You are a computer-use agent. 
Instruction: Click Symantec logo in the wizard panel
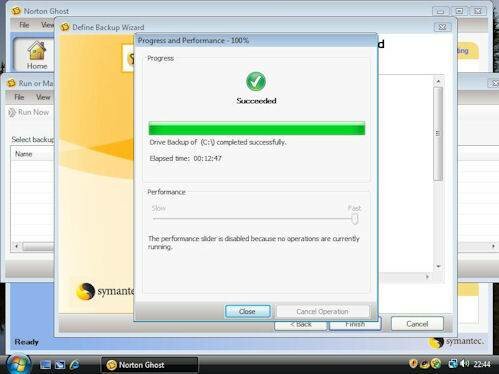pyautogui.click(x=105, y=291)
